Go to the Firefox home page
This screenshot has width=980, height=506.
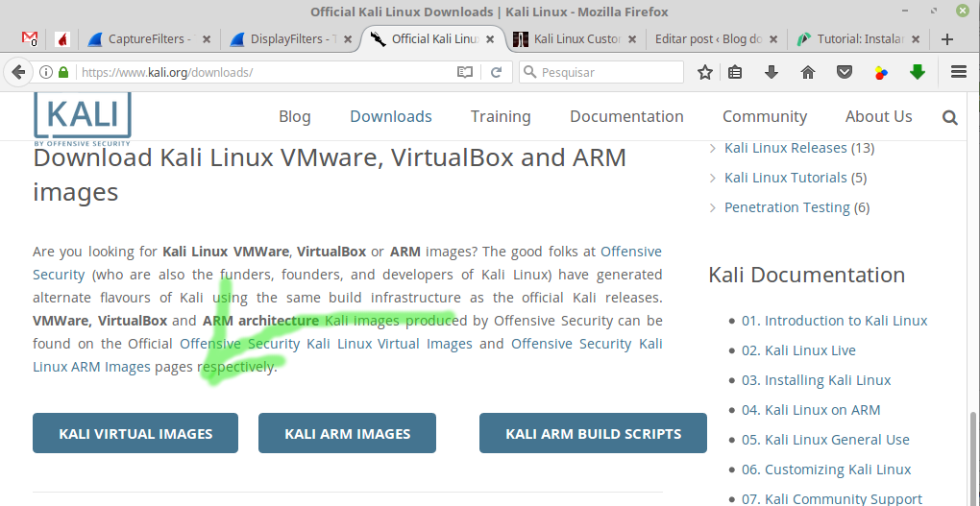tap(808, 72)
